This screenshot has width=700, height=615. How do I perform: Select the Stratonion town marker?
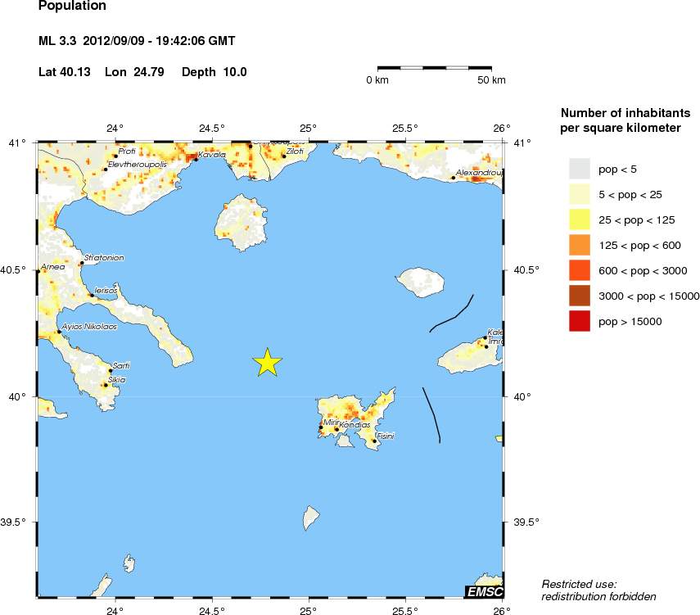pos(81,263)
